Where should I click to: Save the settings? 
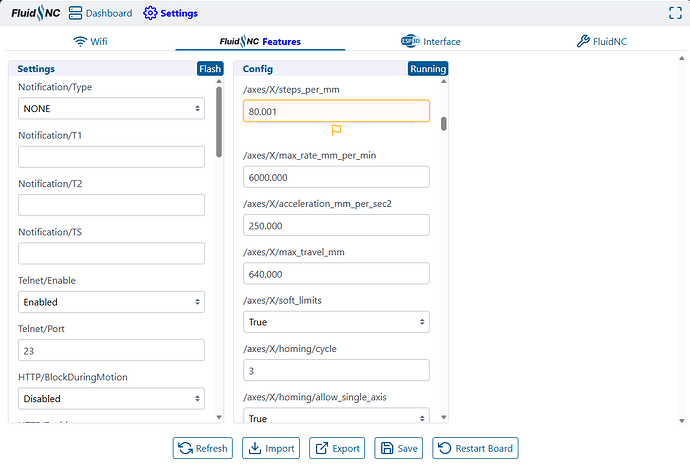399,448
